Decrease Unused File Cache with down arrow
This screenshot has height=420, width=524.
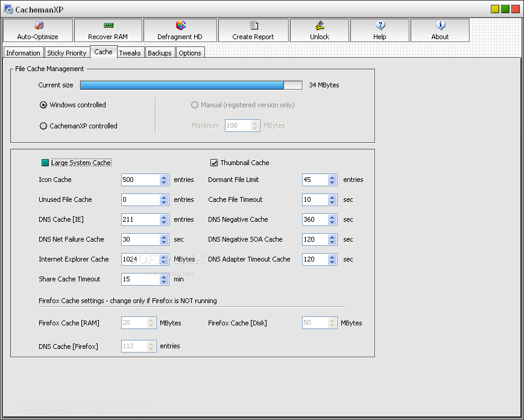pyautogui.click(x=164, y=202)
